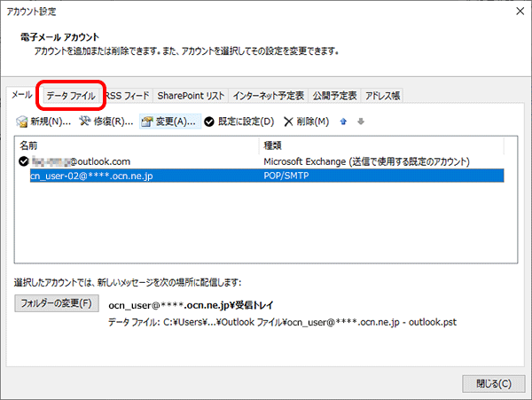Viewport: 532px width, 400px height.
Task: Open the SharePoint リスト tab
Action: (x=191, y=95)
